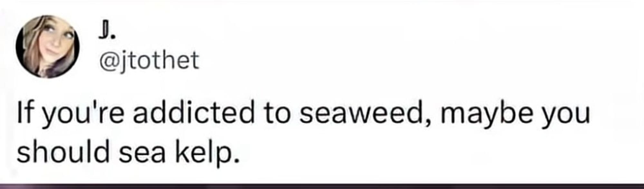Click the word "you're" in the tweet
The image size is (644, 189).
click(82, 115)
